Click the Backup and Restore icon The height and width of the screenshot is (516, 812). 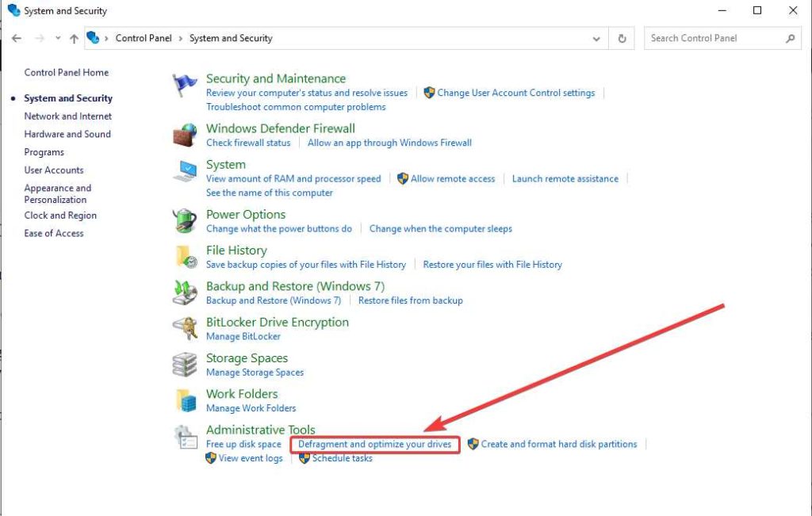click(185, 292)
